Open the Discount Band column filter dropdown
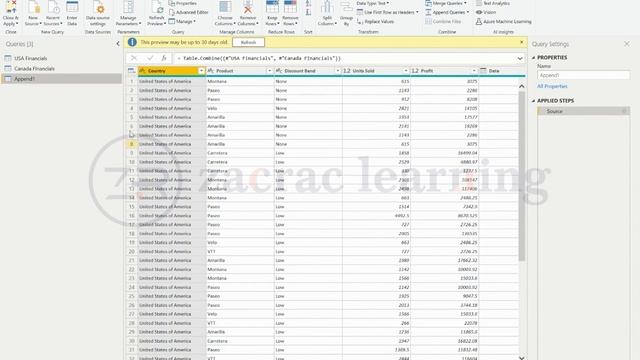 pos(338,71)
